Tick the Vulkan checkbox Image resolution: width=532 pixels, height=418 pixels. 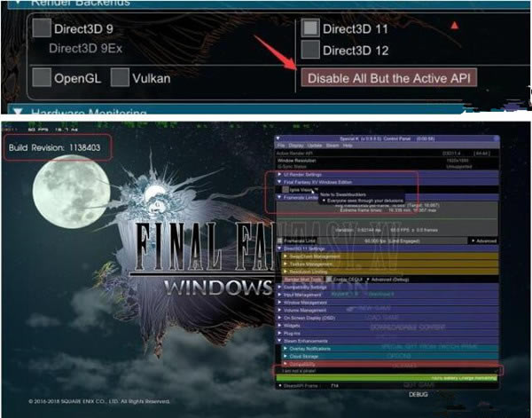pos(120,78)
